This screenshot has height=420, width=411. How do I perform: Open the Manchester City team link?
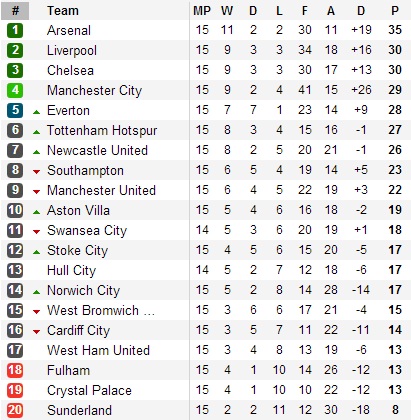pos(95,90)
